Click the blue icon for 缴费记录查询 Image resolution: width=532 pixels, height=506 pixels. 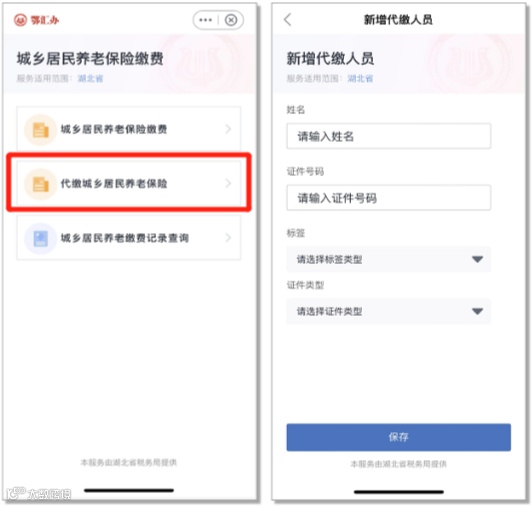pos(40,239)
